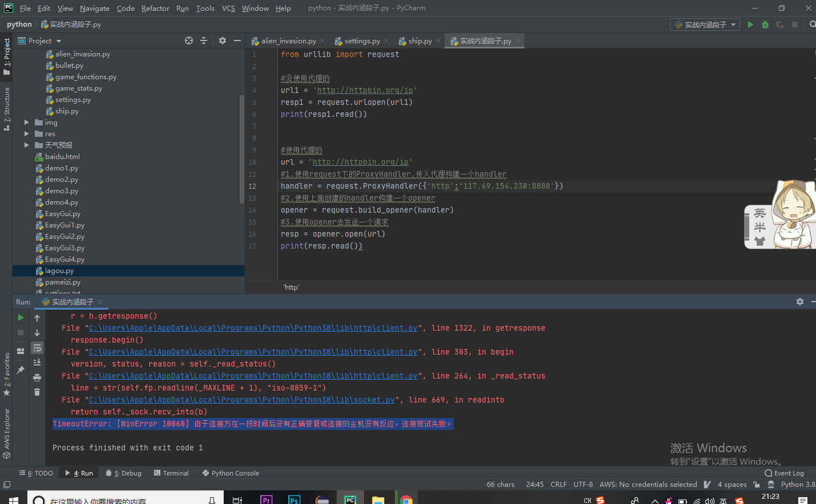Screen dimensions: 816x504
Task: Open the 5: Debug tool window
Action: [x=123, y=473]
